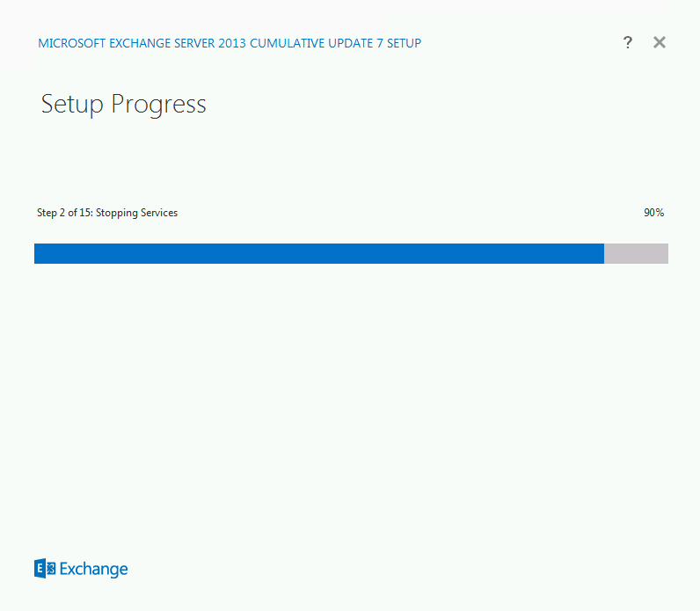Click the blue filled part of progress bar
700x611 pixels.
319,253
